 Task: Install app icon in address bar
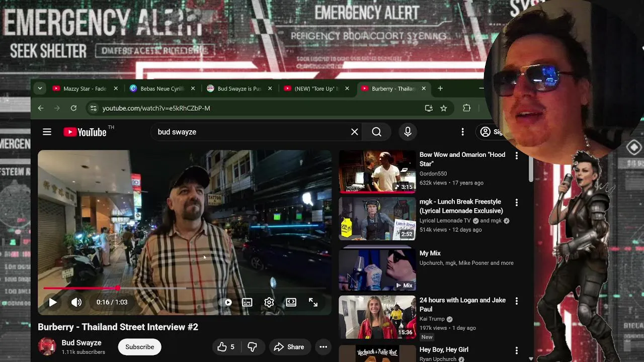click(x=429, y=108)
